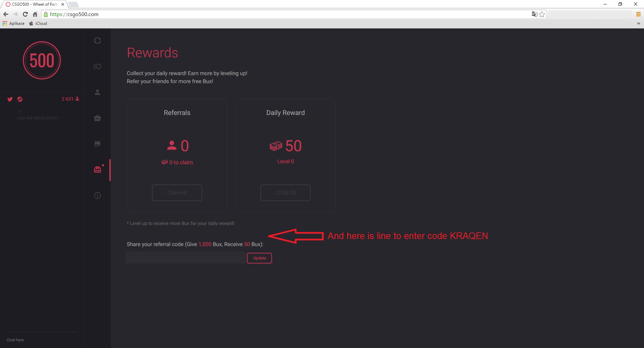
Task: Click 'Collect your daily reward!' text
Action: pyautogui.click(x=156, y=73)
